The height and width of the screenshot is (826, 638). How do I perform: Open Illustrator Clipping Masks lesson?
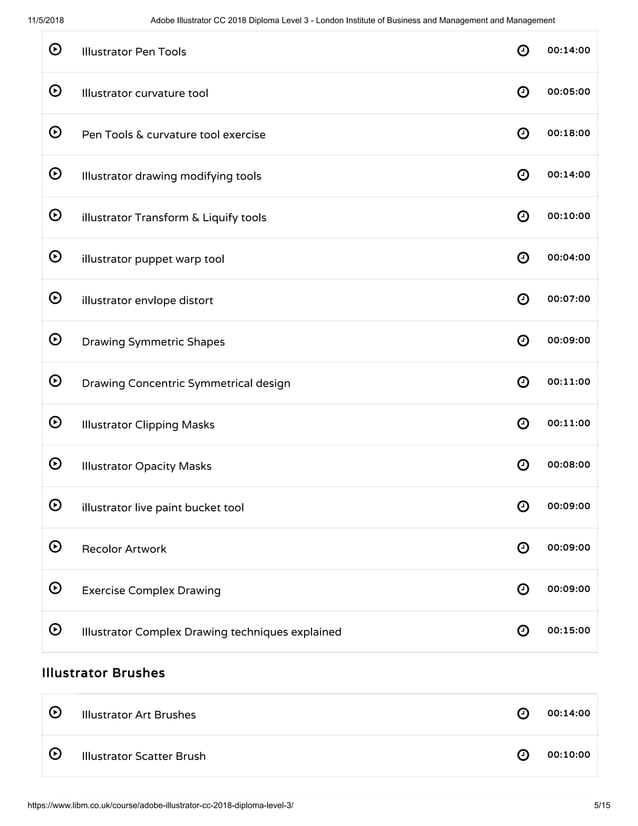tap(148, 424)
